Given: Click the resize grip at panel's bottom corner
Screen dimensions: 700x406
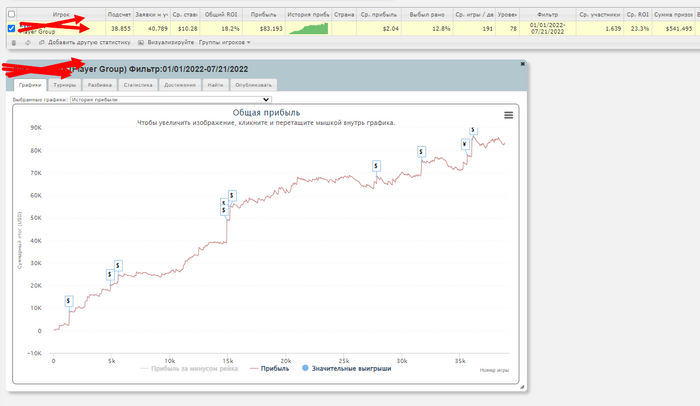Looking at the screenshot, I should (x=522, y=387).
